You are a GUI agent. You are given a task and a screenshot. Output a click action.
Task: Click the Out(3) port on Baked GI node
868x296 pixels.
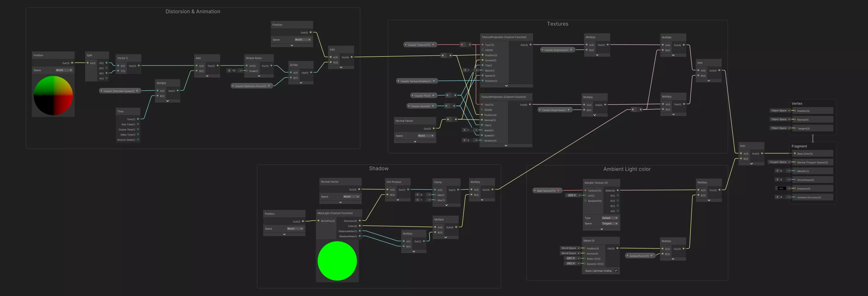tap(617, 248)
